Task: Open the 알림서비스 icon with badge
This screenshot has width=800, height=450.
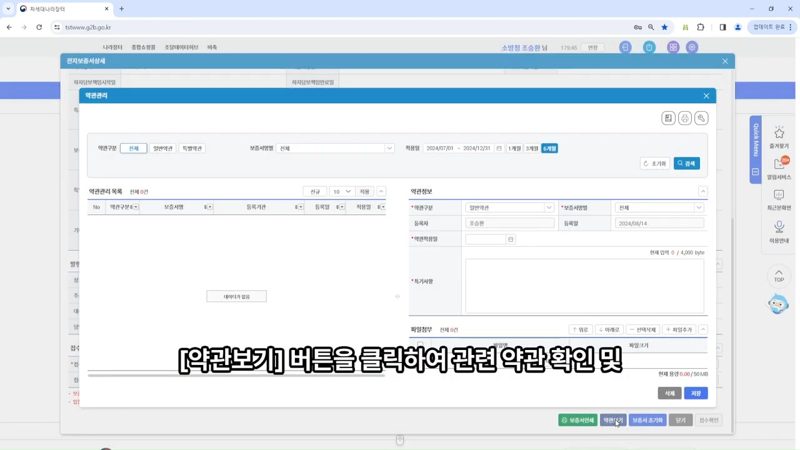Action: [x=779, y=164]
